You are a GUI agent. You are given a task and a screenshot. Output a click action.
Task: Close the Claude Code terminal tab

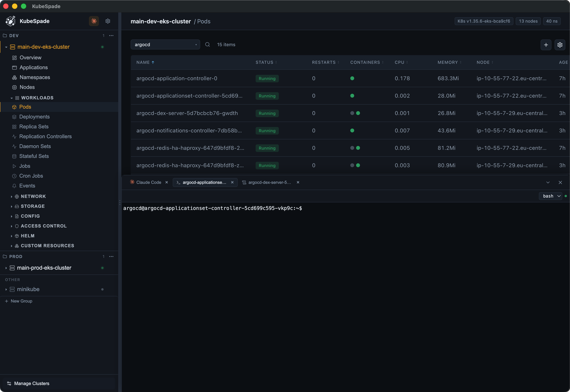tap(167, 182)
